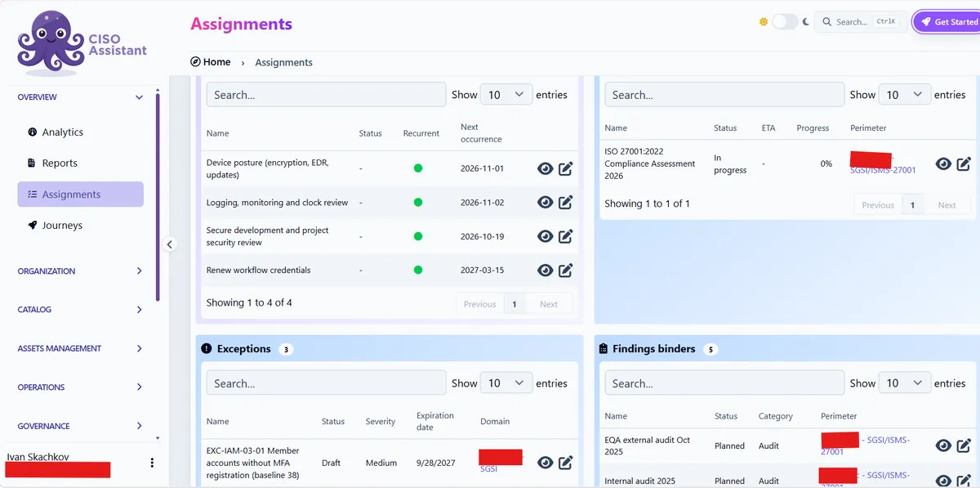View ISO 27001:2022 Compliance Assessment
Image resolution: width=980 pixels, height=488 pixels.
pos(943,163)
